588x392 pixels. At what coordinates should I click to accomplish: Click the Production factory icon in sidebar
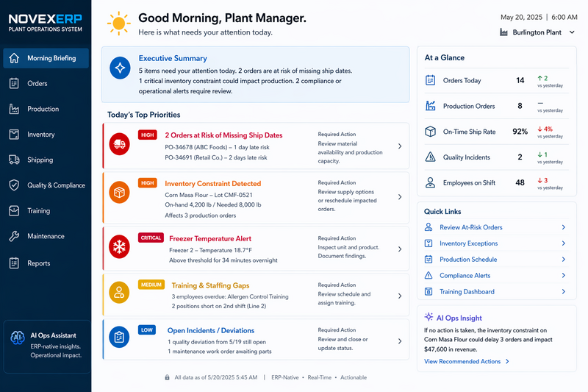pos(14,109)
